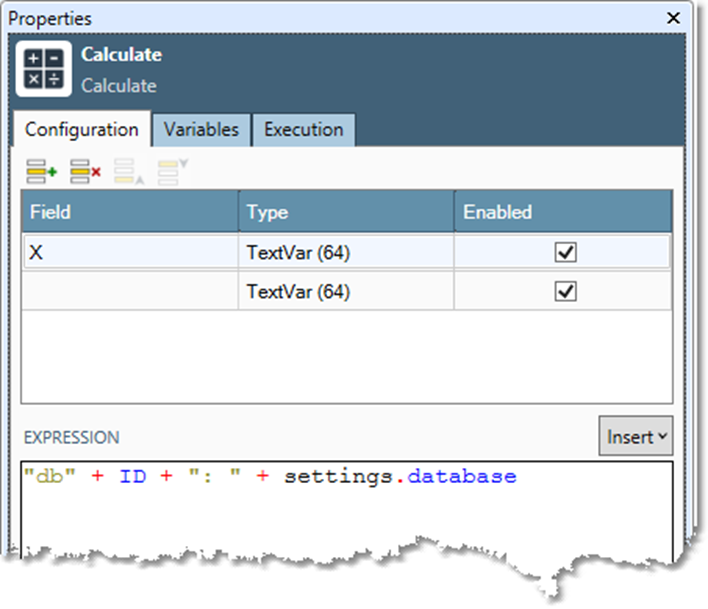Click the Enabled column header
Screen dimensions: 708x609
tap(562, 212)
